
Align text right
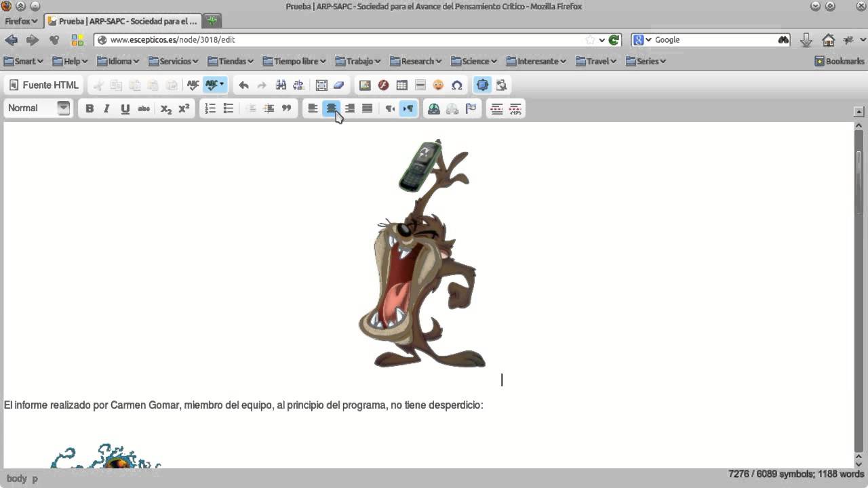pyautogui.click(x=349, y=108)
